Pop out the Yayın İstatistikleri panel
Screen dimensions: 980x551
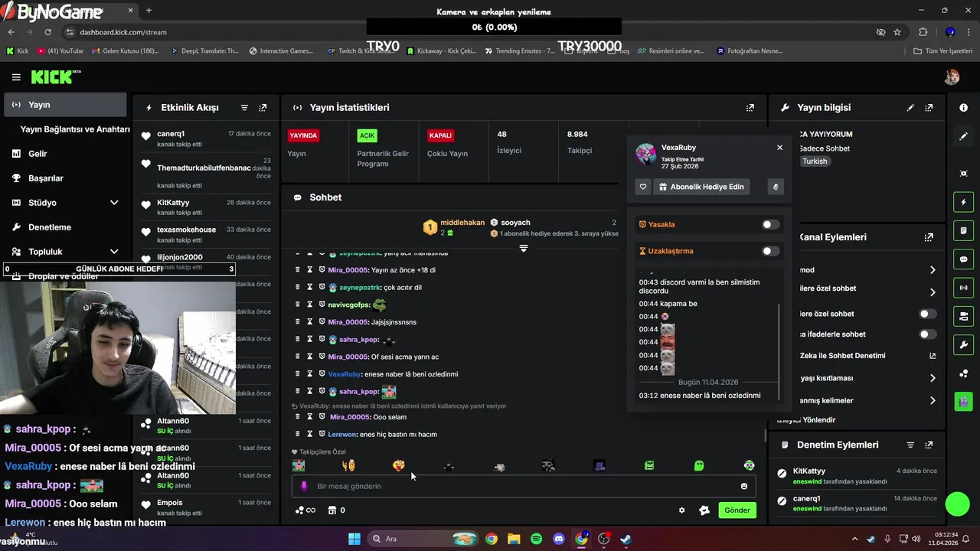click(750, 108)
